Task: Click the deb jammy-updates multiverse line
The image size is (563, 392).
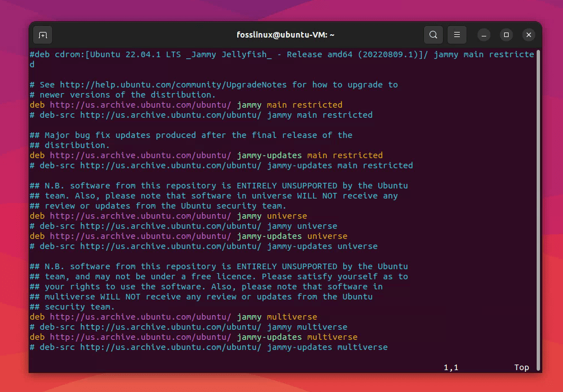Action: point(193,336)
